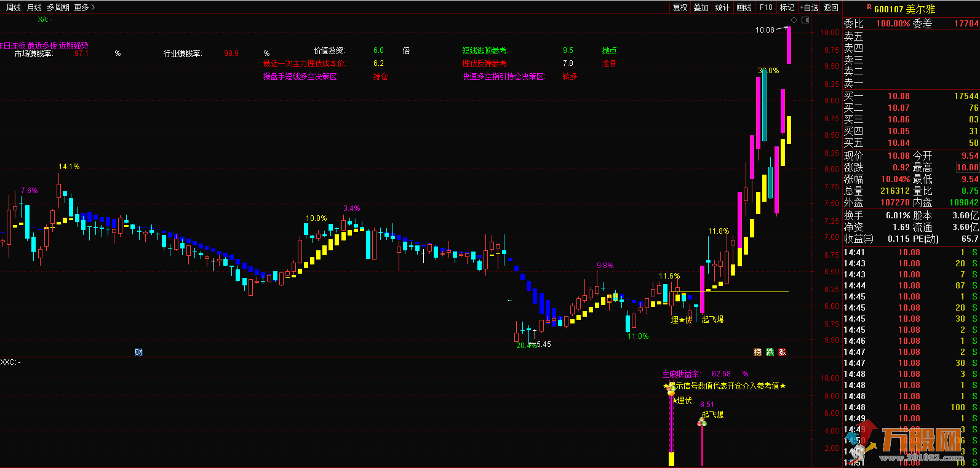Image resolution: width=980 pixels, height=468 pixels.
Task: Click the stock title 600107 美尔雅
Action: (904, 9)
